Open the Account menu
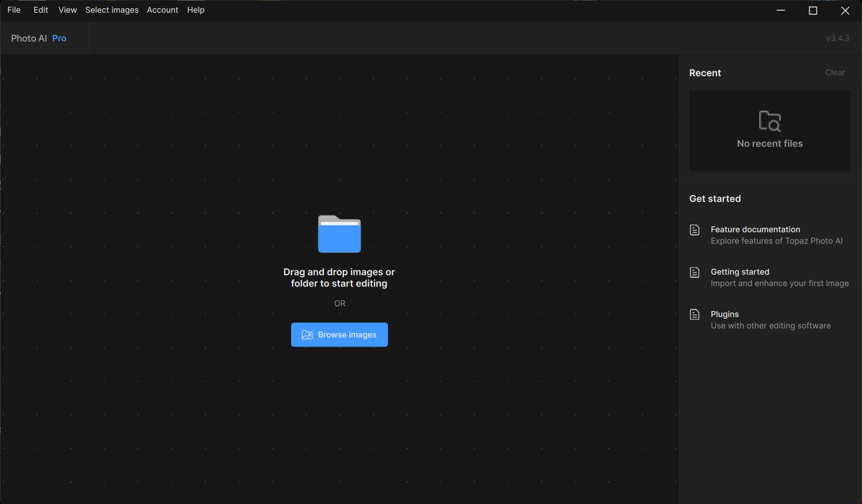This screenshot has height=504, width=862. pyautogui.click(x=162, y=10)
